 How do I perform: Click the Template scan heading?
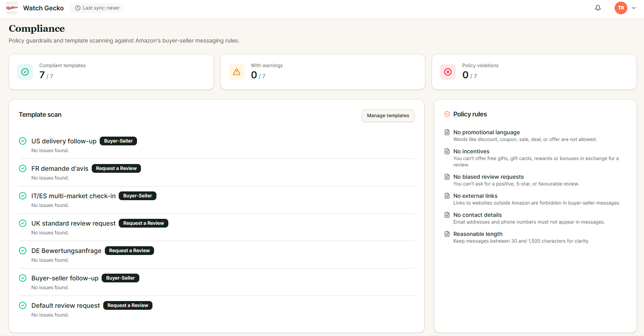pos(40,114)
